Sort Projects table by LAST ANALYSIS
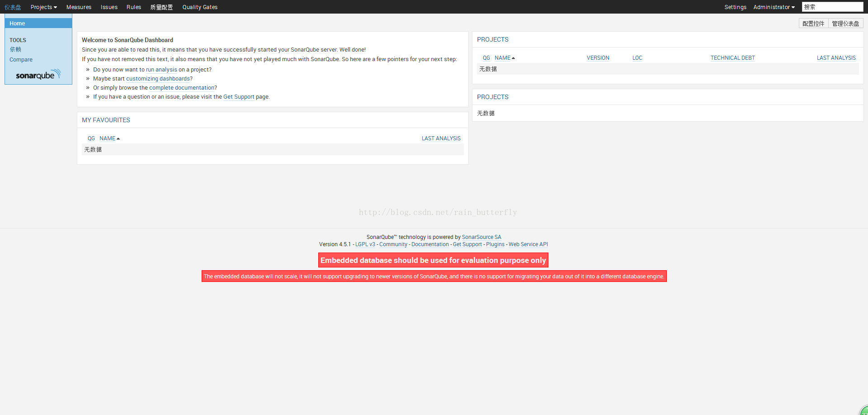The width and height of the screenshot is (868, 415). point(836,58)
